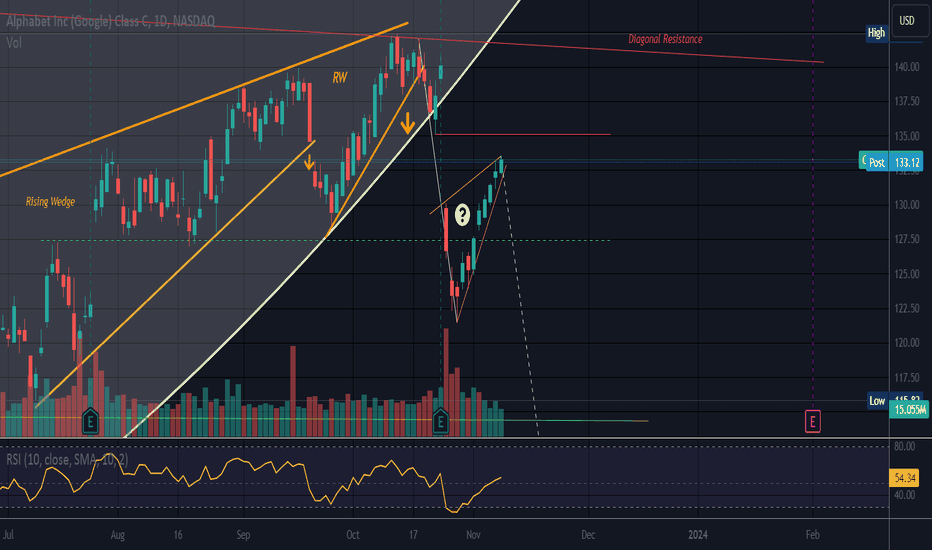Click the High price label
932x550 pixels.
(x=876, y=33)
